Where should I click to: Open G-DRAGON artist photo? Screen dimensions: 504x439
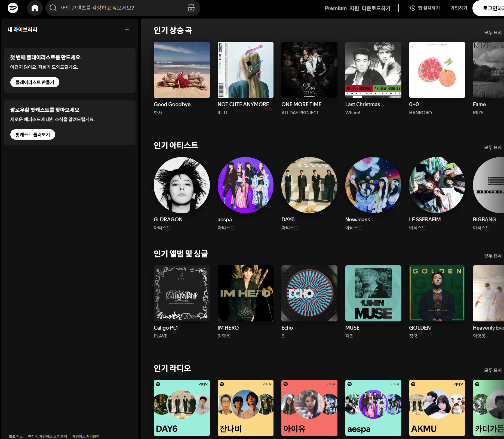pyautogui.click(x=182, y=185)
